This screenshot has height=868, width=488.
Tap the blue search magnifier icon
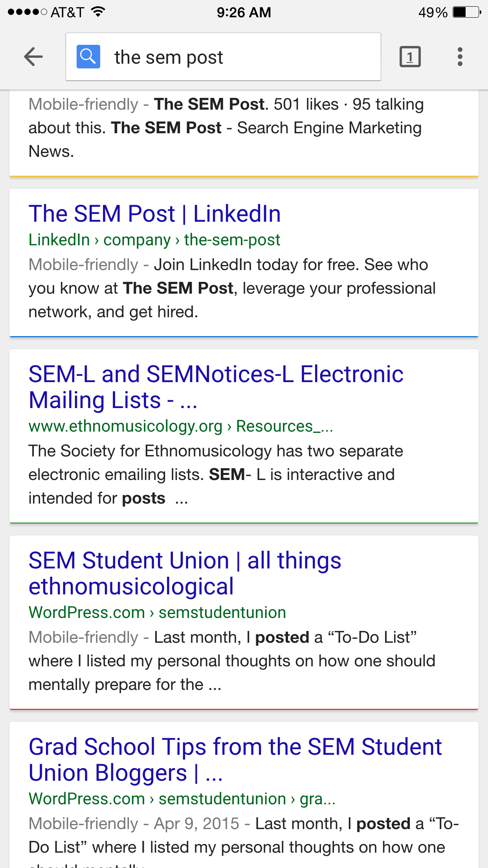click(88, 57)
